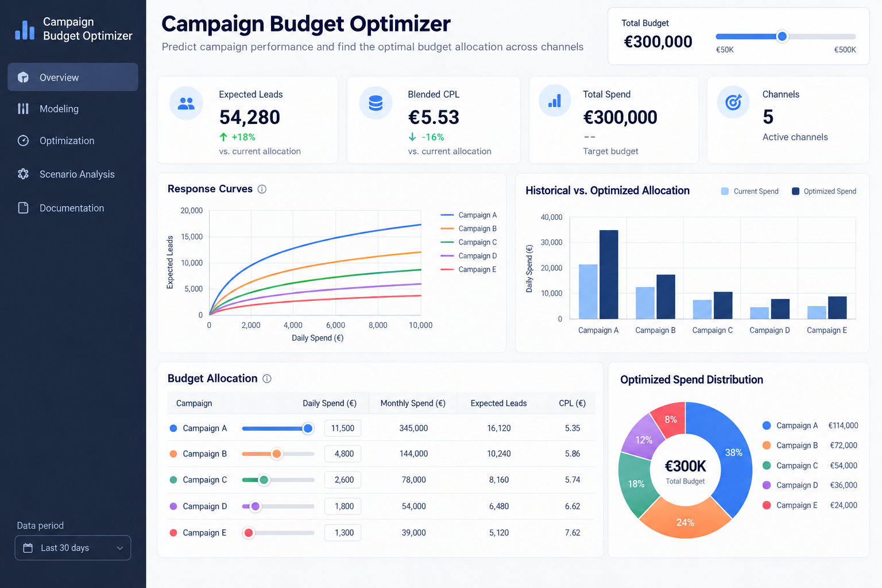Click the Modeling sidebar icon
The width and height of the screenshot is (882, 588).
click(23, 109)
